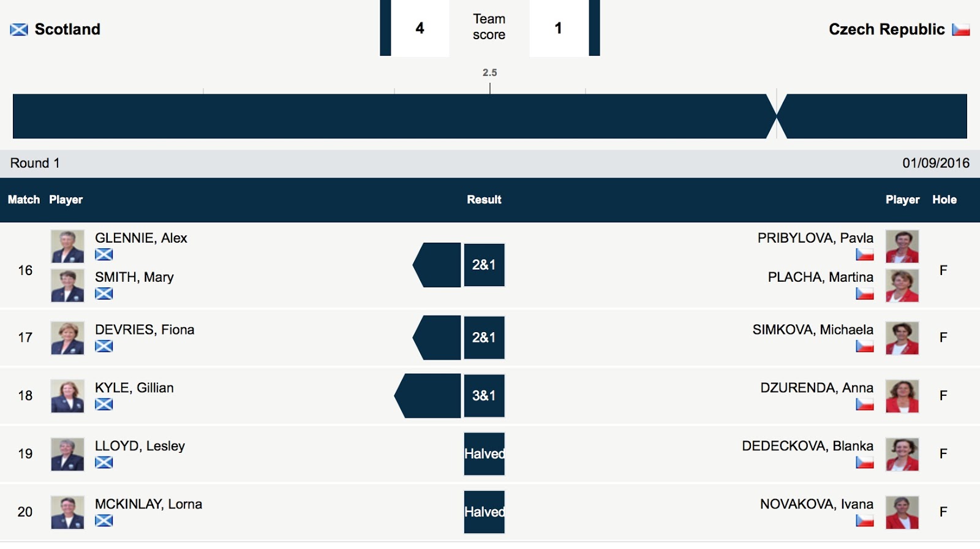Screen dimensions: 980x549
Task: Click the Czech Republic flag in header
Action: [960, 29]
